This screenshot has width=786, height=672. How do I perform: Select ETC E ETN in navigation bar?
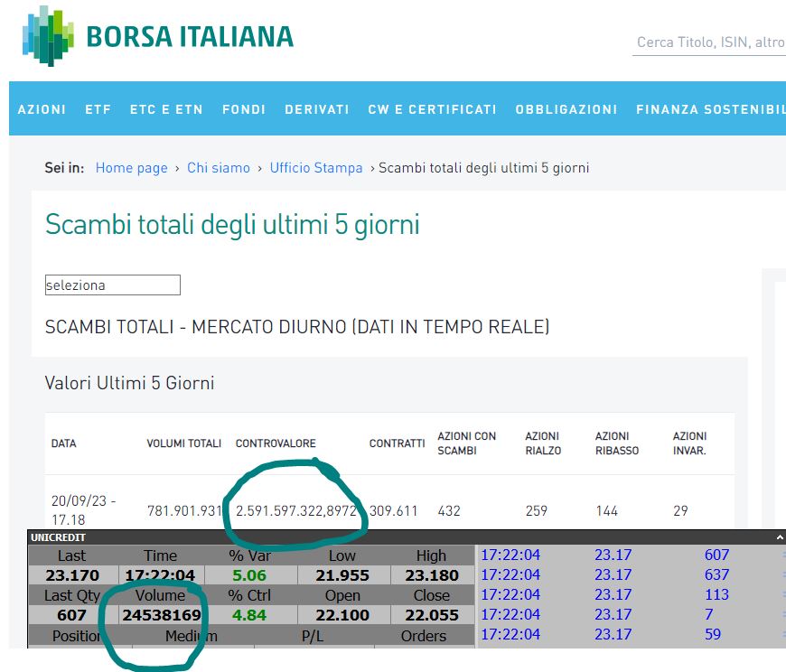click(166, 109)
